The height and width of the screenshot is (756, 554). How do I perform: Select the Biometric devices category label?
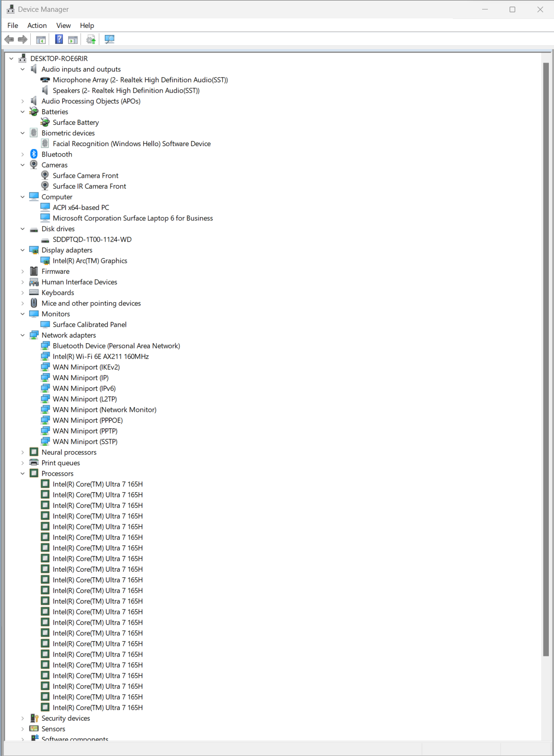[68, 133]
